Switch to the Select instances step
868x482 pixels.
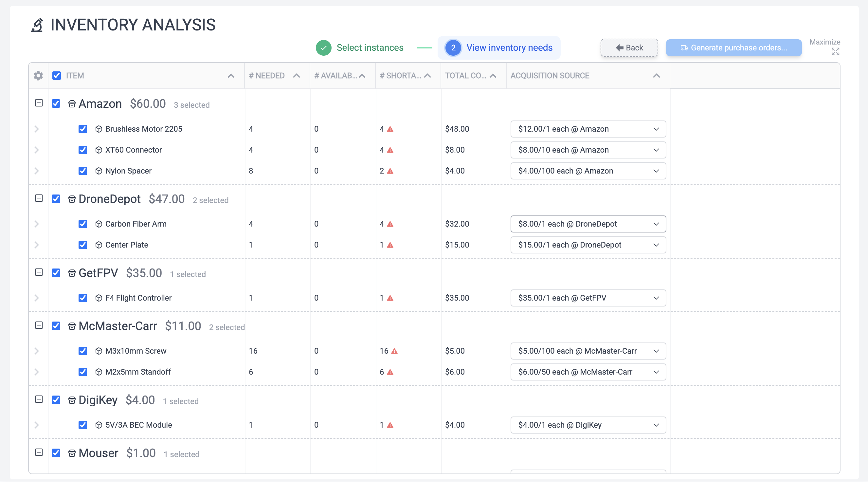(370, 47)
